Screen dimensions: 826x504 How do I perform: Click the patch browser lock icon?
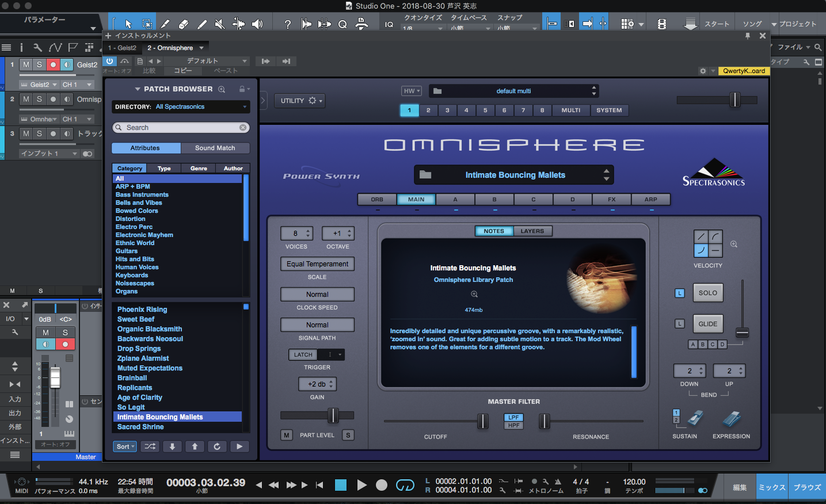[242, 89]
